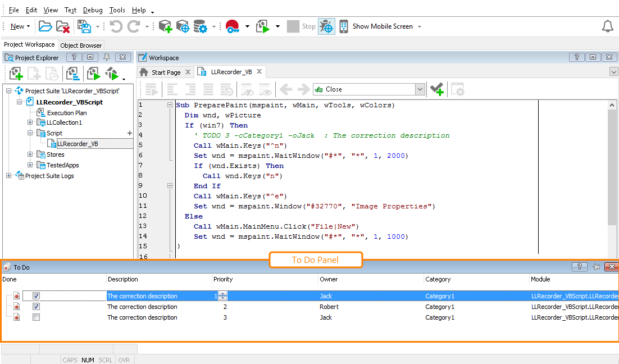Click the Save All disk icon
Viewport: 619px width, 364px height.
pos(84,26)
